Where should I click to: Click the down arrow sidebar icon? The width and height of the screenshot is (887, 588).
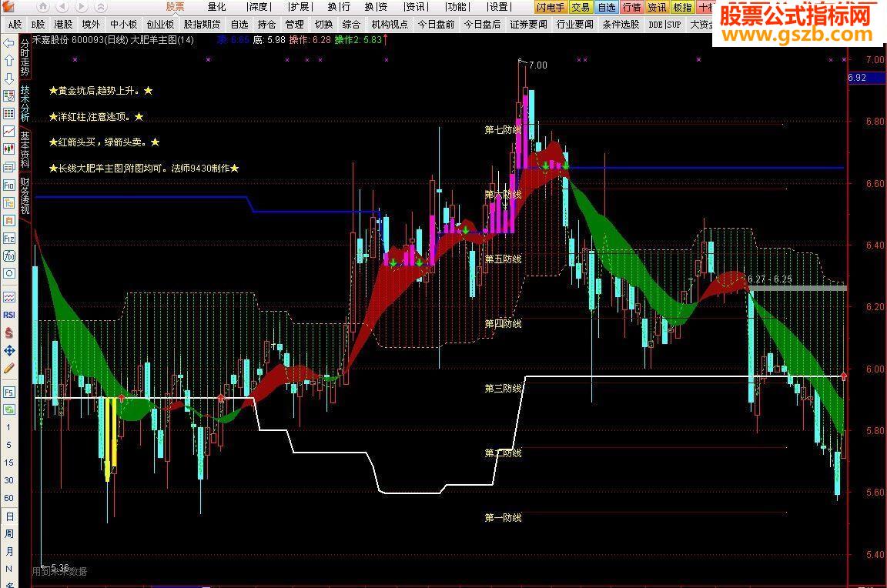tap(9, 78)
